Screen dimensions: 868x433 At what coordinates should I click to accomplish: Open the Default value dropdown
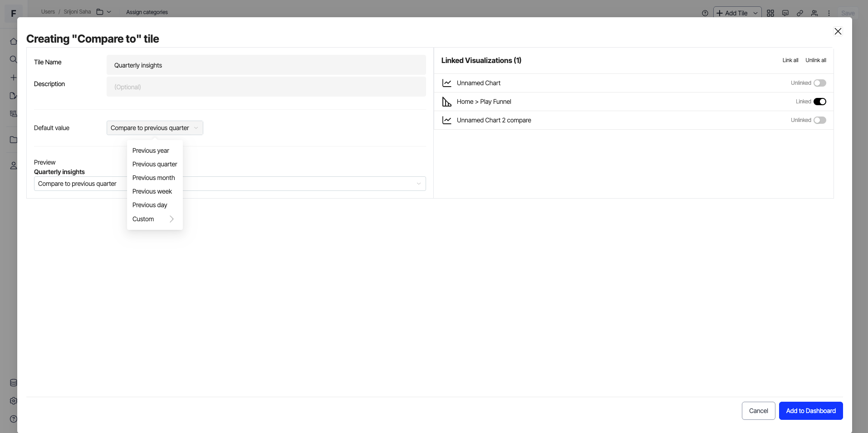click(x=154, y=128)
